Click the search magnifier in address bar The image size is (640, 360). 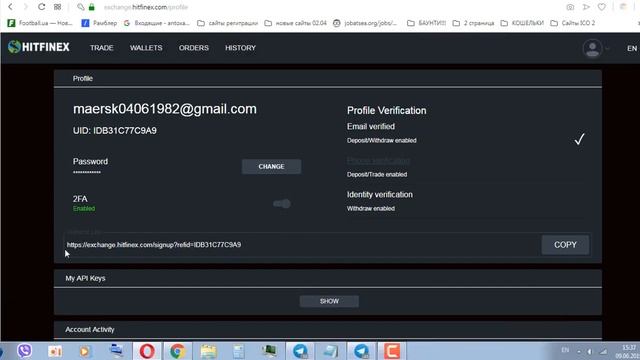click(x=80, y=7)
